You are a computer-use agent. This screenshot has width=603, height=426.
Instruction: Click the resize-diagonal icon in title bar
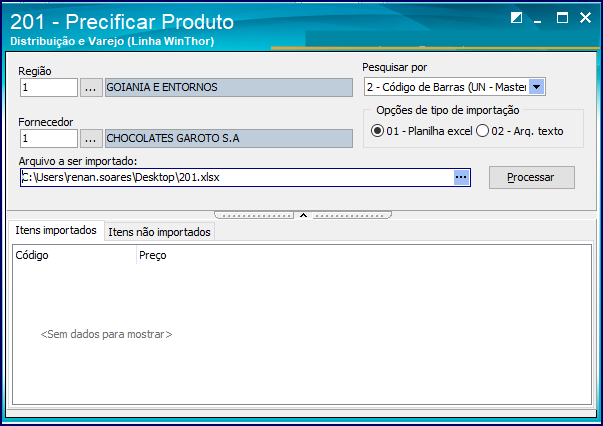click(x=516, y=18)
